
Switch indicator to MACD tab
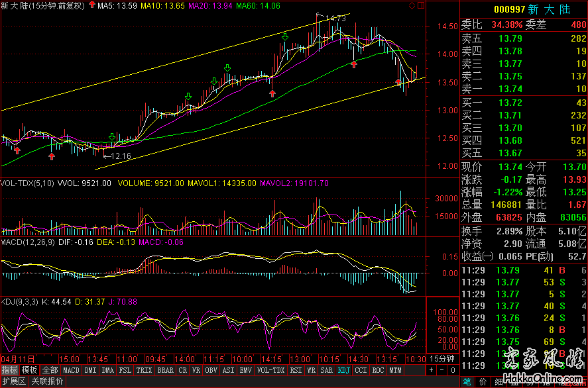(x=71, y=370)
